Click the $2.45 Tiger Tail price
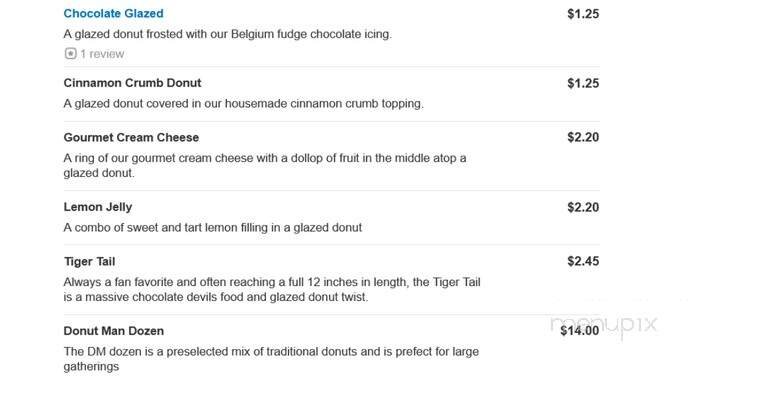 [582, 262]
